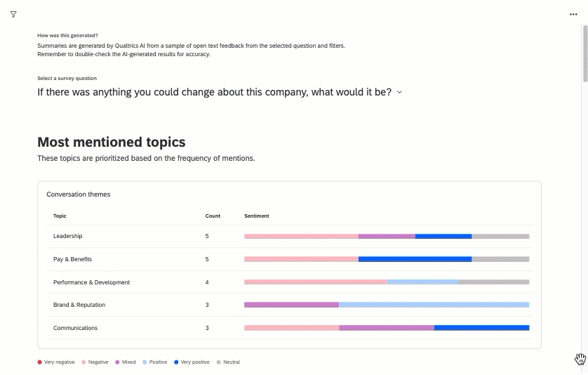Expand the survey question dropdown chevron

coord(400,92)
